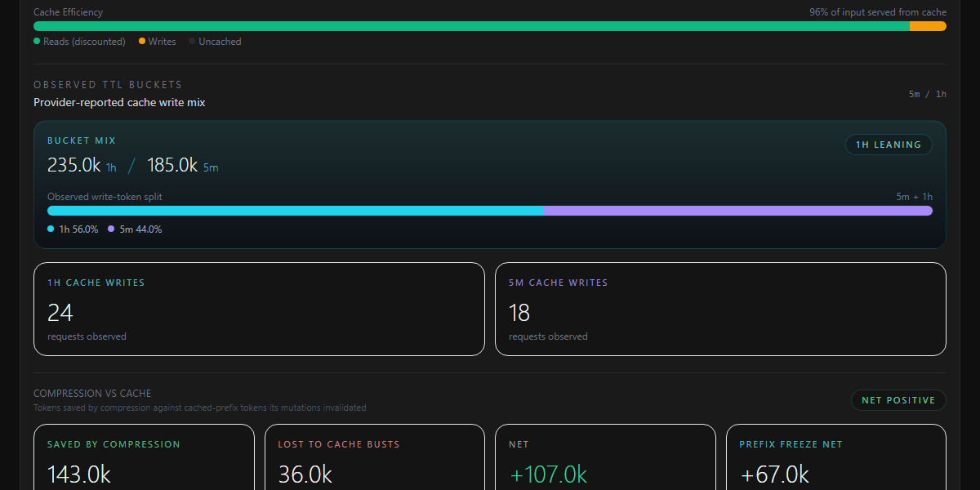Image resolution: width=980 pixels, height=490 pixels.
Task: Click "requests observed" under 5M CACHE WRITES
Action: tap(548, 336)
